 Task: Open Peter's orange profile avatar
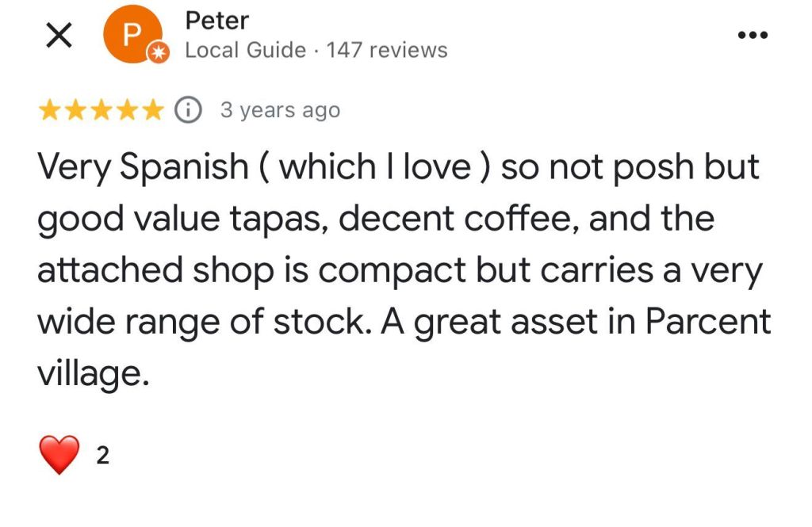[132, 34]
